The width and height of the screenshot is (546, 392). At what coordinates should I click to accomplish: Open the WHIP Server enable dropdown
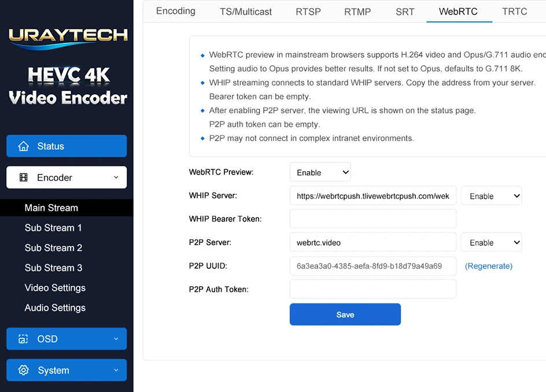pos(491,196)
